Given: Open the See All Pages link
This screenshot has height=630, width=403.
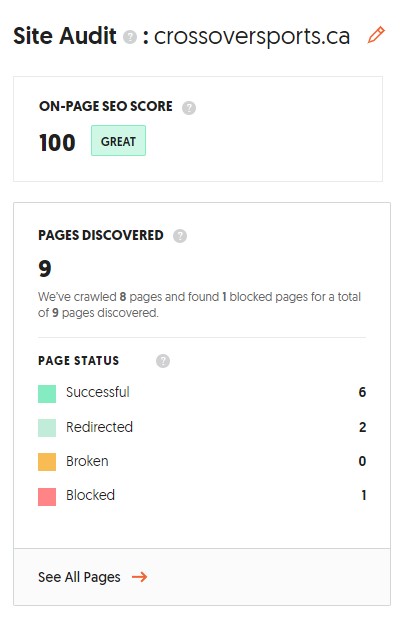Looking at the screenshot, I should 79,577.
